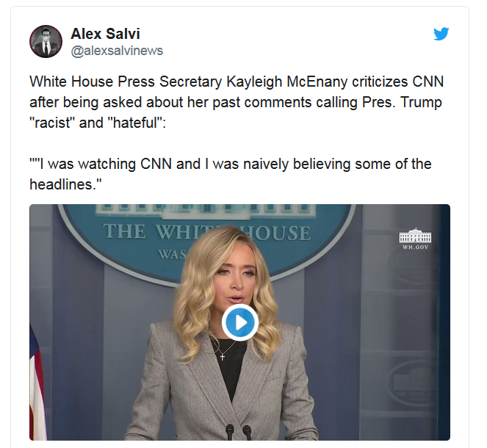Click the podium microphones in the video
The height and width of the screenshot is (448, 487).
(x=239, y=432)
